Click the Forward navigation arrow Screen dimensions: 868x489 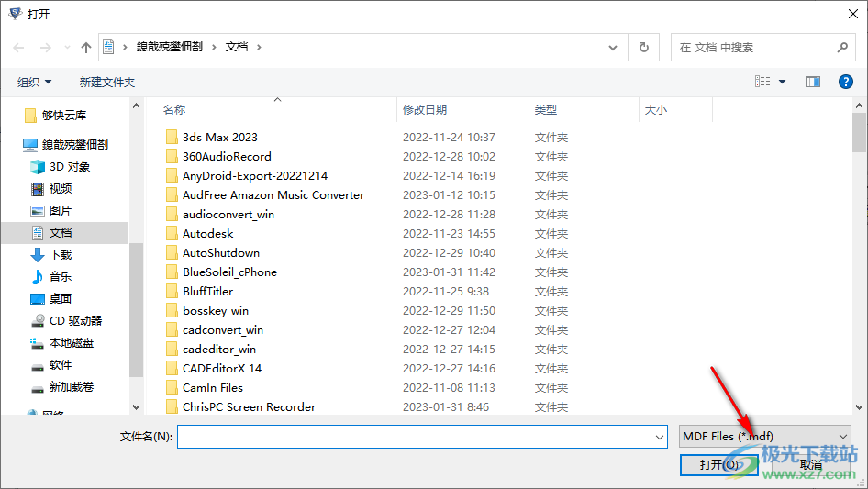pos(45,48)
